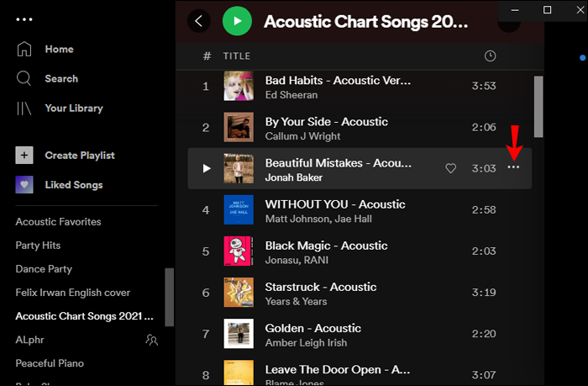Open Search in sidebar
Image resolution: width=588 pixels, height=386 pixels.
click(x=61, y=78)
